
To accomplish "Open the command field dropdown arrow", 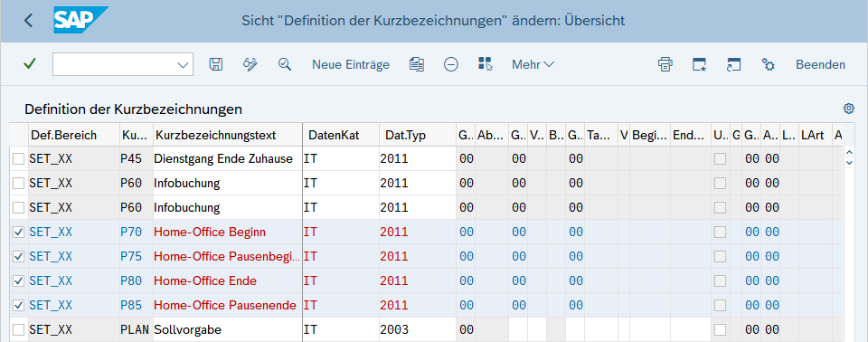I will (183, 65).
